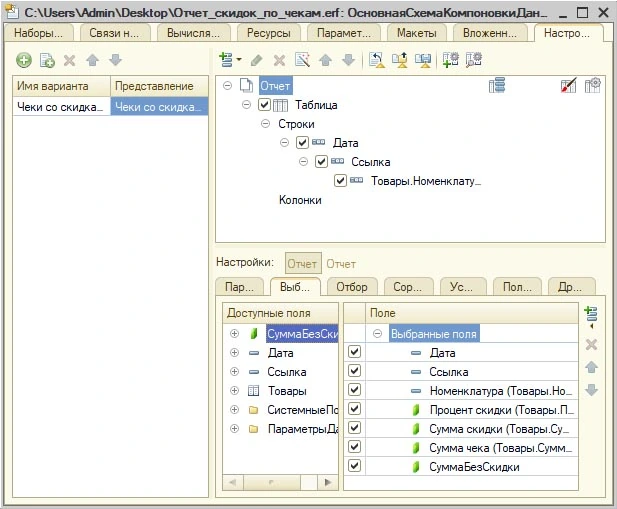The image size is (617, 509).
Task: Click the copy variant icon
Action: (47, 61)
